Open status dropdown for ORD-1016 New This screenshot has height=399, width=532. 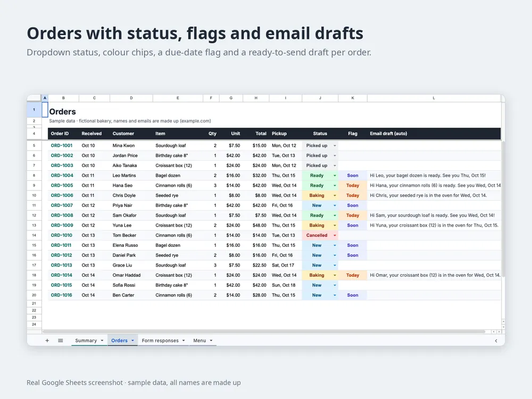coord(335,295)
